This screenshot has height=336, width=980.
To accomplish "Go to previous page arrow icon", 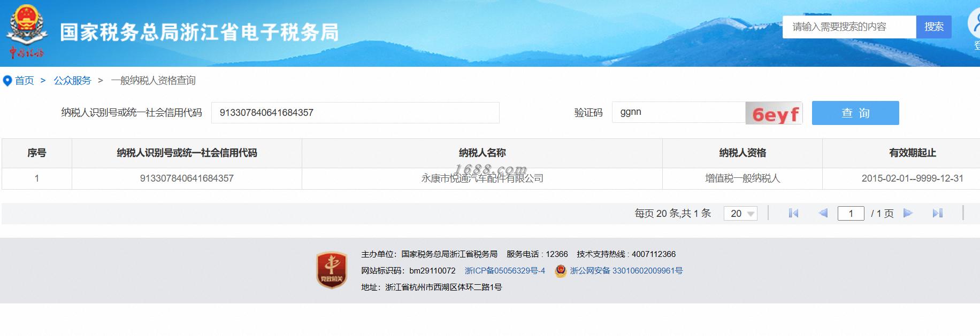I will 823,213.
